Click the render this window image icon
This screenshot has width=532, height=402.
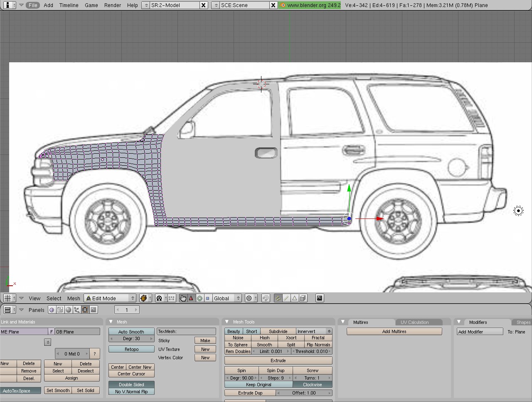coord(320,298)
